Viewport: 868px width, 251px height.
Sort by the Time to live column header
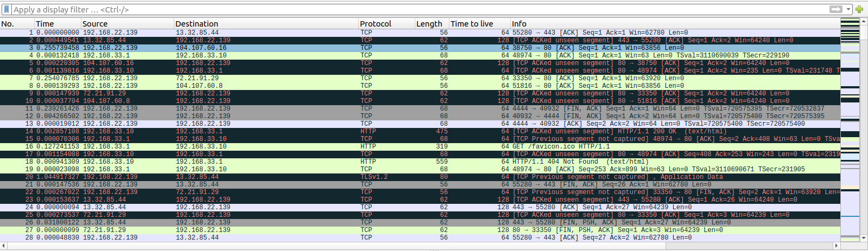(x=480, y=24)
